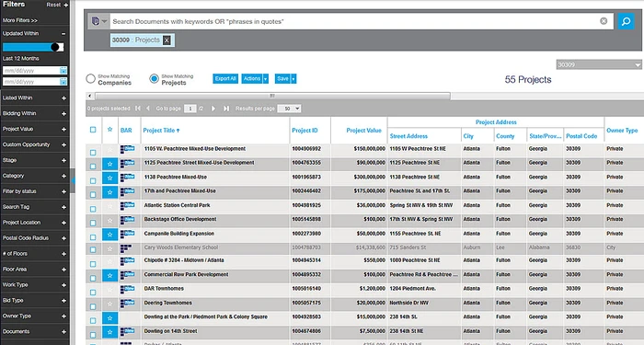Remove the 30309 Projects search tag

(167, 40)
